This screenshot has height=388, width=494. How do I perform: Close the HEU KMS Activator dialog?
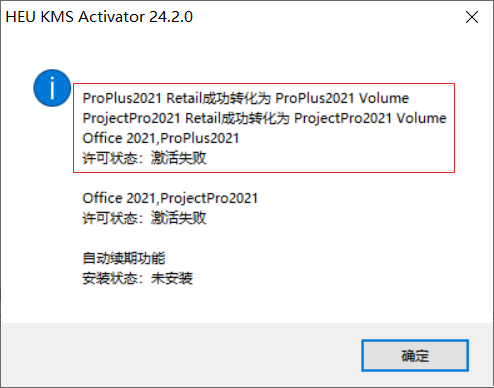coord(472,17)
